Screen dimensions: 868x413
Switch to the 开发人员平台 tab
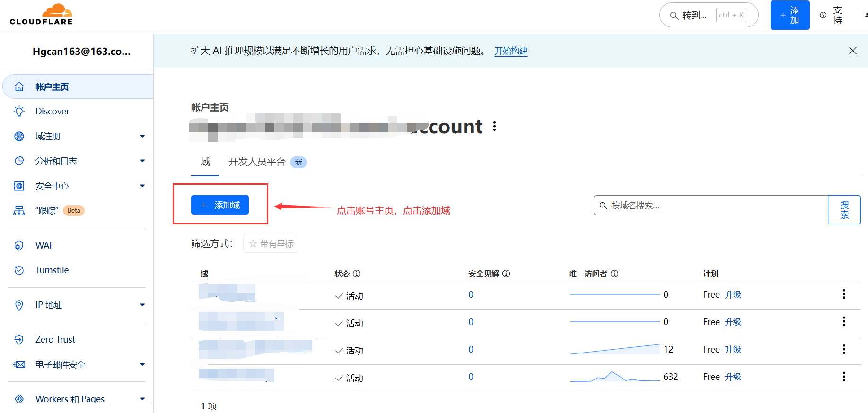click(257, 162)
